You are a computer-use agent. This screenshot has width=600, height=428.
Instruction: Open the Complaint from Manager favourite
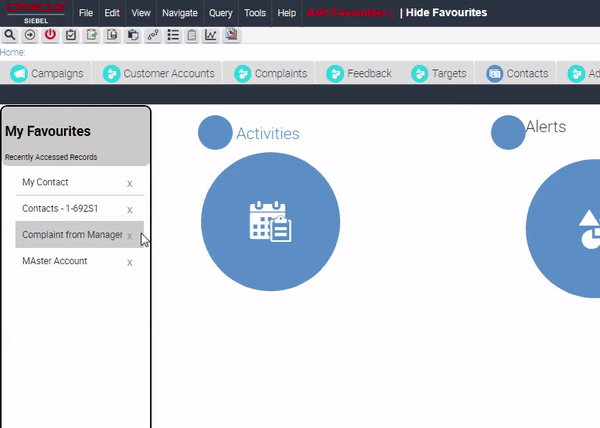click(x=72, y=234)
